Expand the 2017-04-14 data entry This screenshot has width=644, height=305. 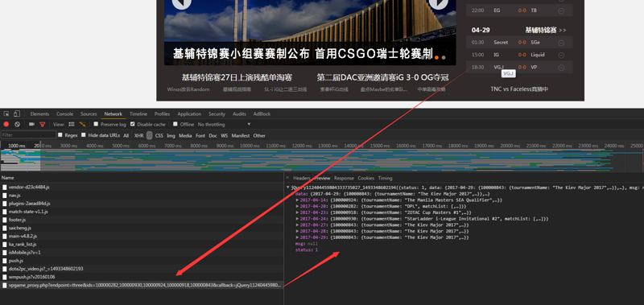297,200
